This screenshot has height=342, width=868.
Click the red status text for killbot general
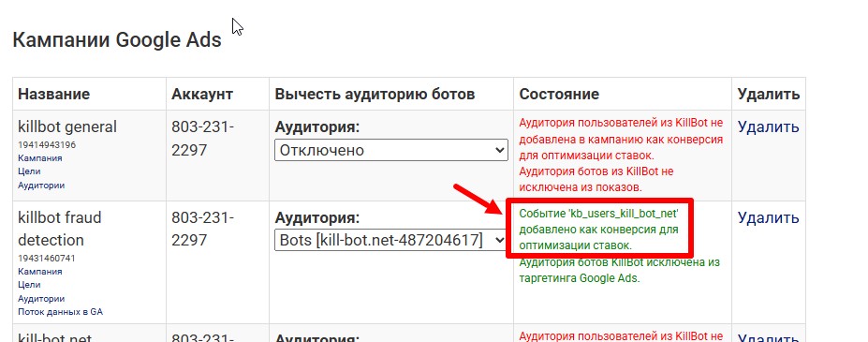point(621,156)
